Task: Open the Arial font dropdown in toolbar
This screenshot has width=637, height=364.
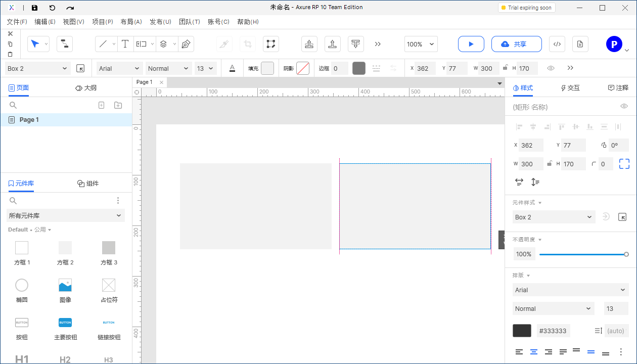Action: [x=119, y=68]
